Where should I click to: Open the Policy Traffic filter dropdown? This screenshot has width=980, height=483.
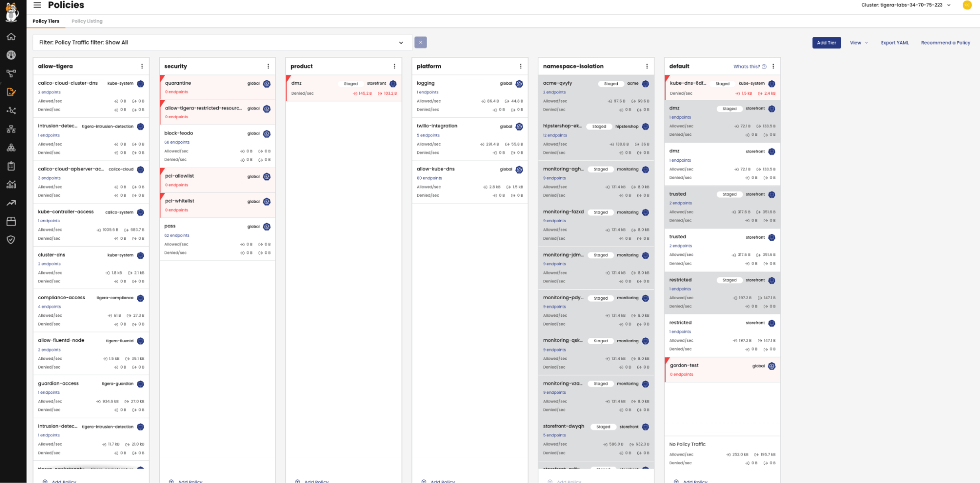[401, 42]
